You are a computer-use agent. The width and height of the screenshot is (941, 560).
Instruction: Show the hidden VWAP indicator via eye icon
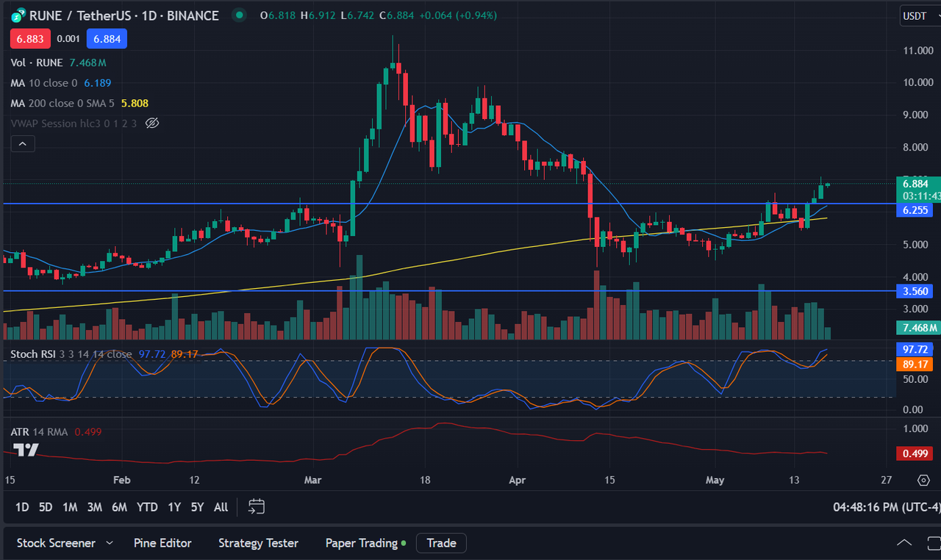[152, 123]
